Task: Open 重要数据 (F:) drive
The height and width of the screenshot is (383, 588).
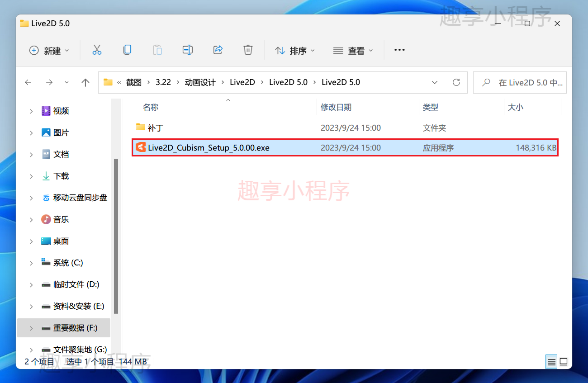Action: (75, 328)
